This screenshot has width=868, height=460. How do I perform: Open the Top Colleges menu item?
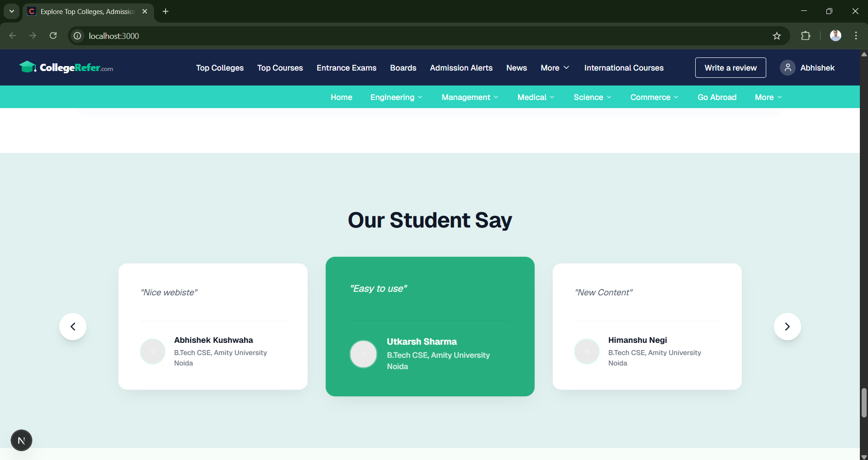click(x=220, y=68)
